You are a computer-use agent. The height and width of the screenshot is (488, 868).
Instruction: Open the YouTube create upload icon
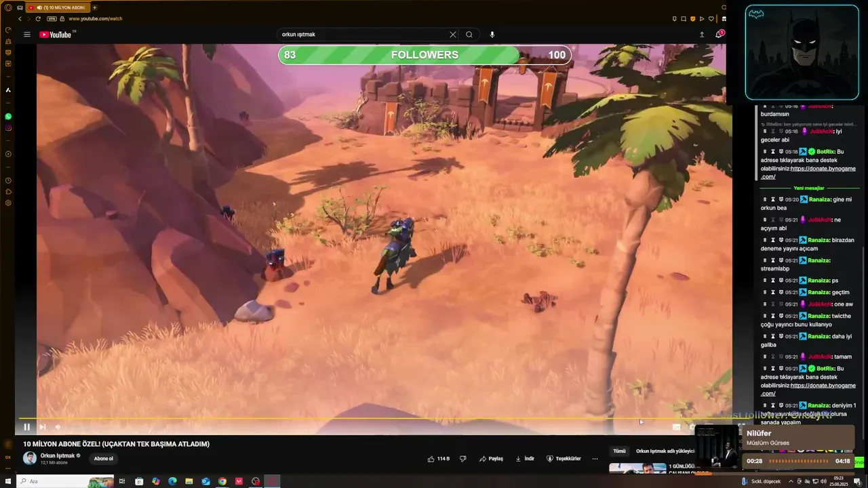[702, 35]
